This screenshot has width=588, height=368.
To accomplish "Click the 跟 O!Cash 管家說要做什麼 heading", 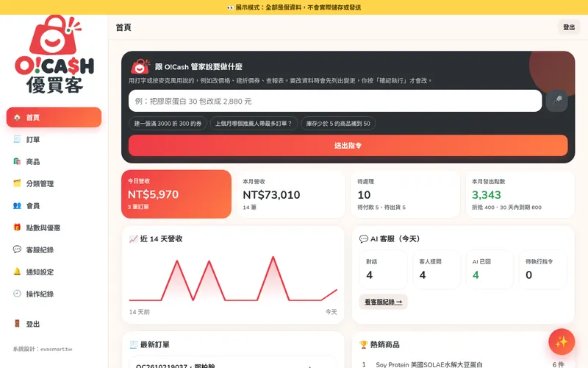I will pyautogui.click(x=198, y=66).
